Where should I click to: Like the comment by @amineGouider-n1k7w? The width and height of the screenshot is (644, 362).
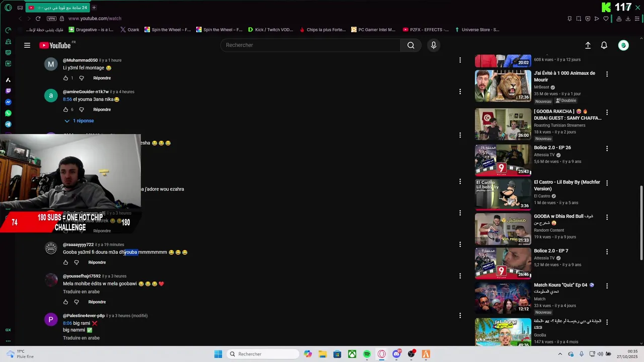click(x=65, y=110)
